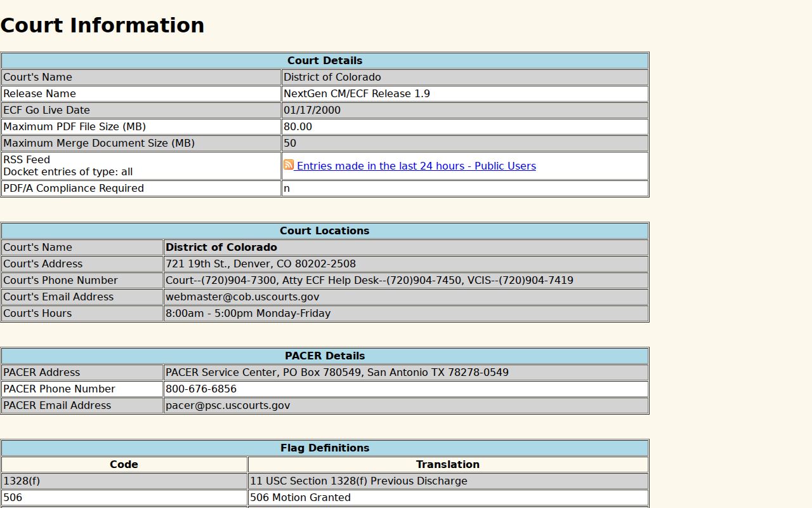Select the 'PACER Email Address' label
The width and height of the screenshot is (812, 508).
point(57,406)
